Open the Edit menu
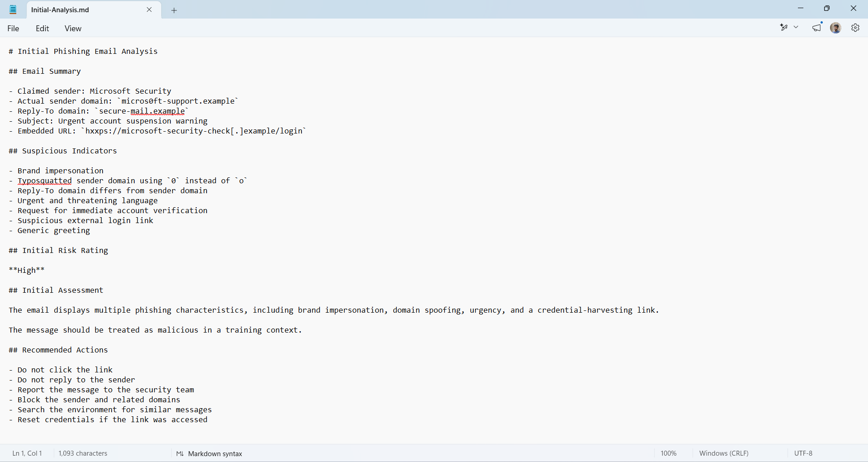 (42, 29)
